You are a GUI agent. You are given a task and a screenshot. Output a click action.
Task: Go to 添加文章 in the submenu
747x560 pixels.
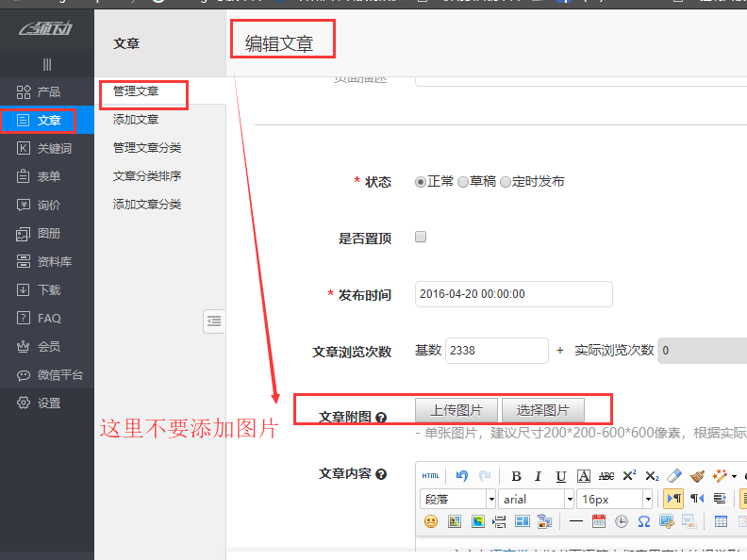pos(136,120)
